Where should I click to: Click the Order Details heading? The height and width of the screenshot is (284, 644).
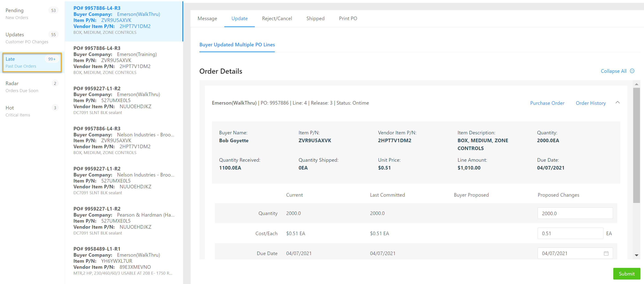click(221, 71)
